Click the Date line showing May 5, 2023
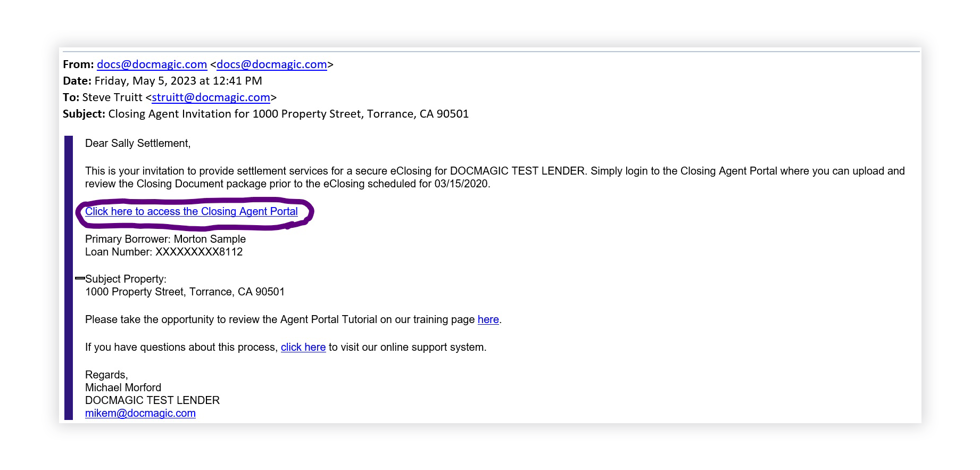This screenshot has width=980, height=470. click(178, 81)
